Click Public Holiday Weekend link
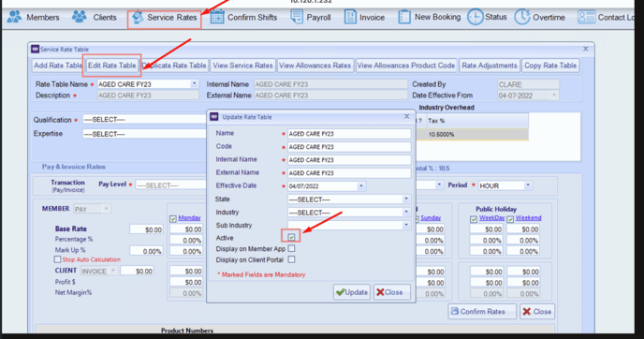Viewport: 644px width, 339px height. (528, 218)
